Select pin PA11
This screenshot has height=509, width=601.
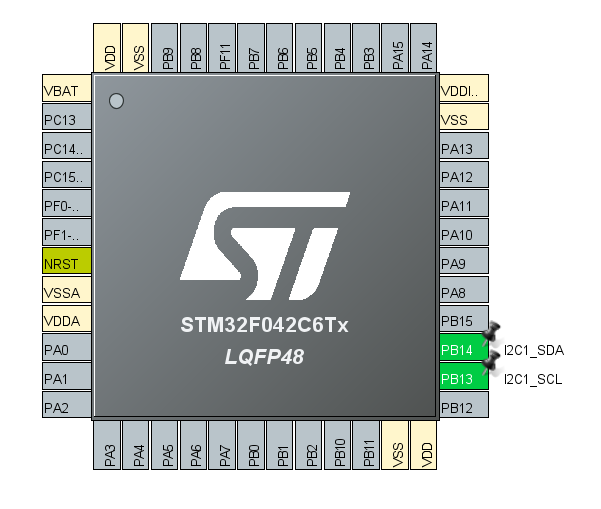click(464, 203)
